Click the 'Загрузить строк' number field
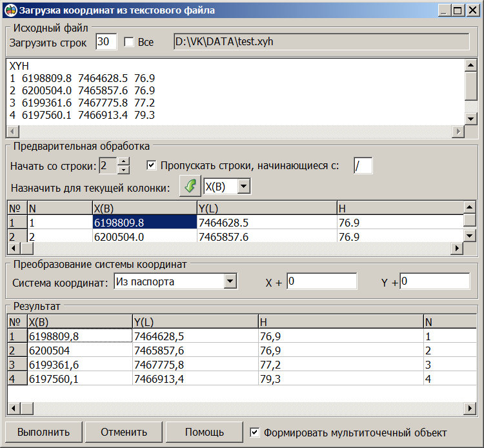 coord(106,42)
